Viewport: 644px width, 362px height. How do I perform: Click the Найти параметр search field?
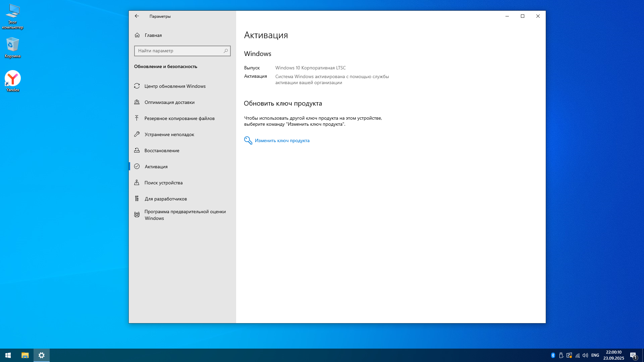182,51
